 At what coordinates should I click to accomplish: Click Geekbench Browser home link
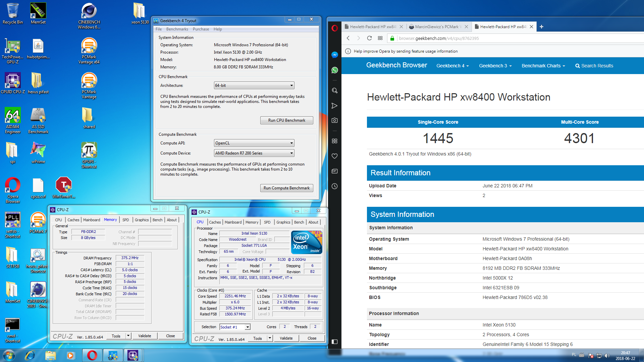click(396, 65)
